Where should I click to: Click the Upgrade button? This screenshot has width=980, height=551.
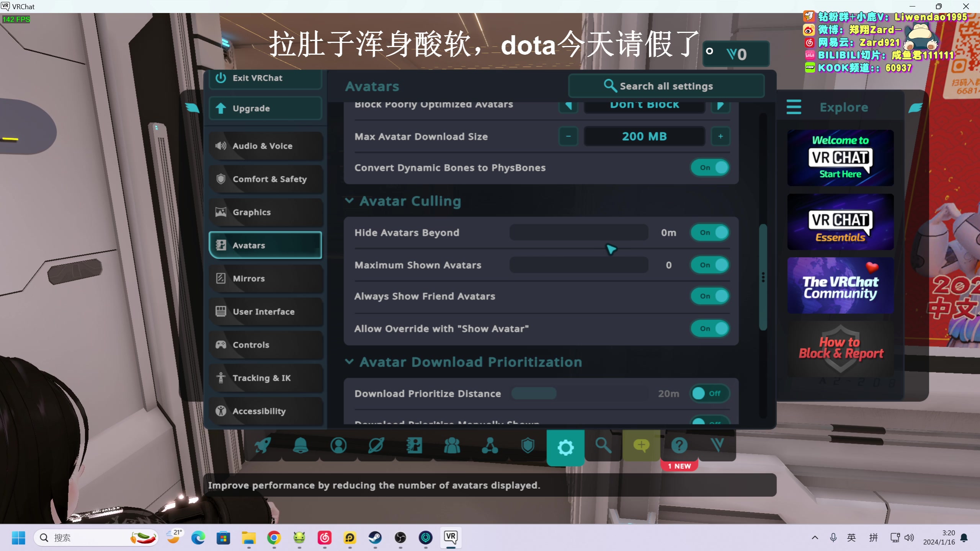pyautogui.click(x=266, y=108)
